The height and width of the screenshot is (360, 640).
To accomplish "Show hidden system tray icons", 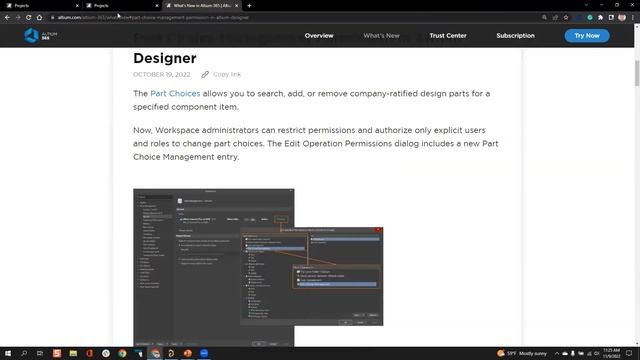I will click(557, 353).
